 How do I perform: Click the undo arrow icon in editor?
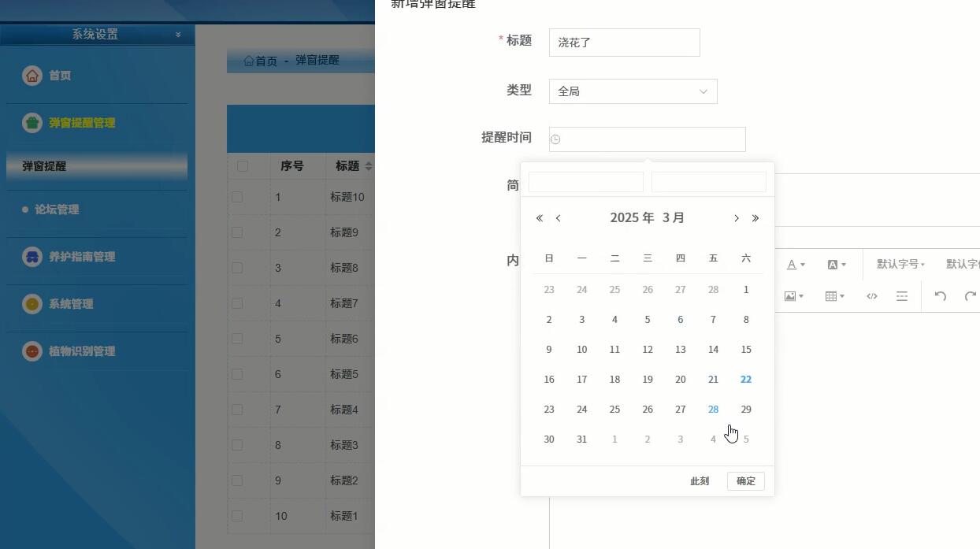click(942, 296)
